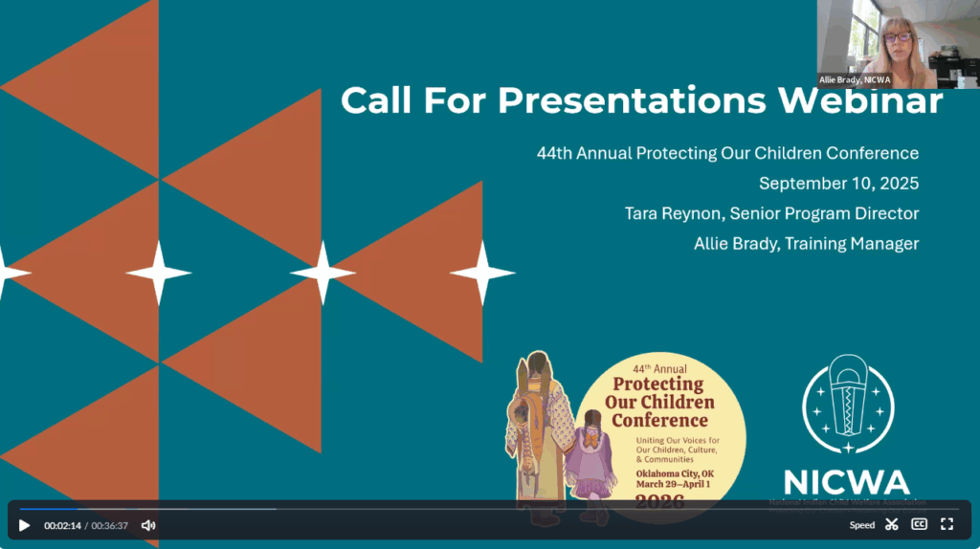The image size is (980, 549).
Task: Click the Call For Presentations Webinar title
Action: 641,100
